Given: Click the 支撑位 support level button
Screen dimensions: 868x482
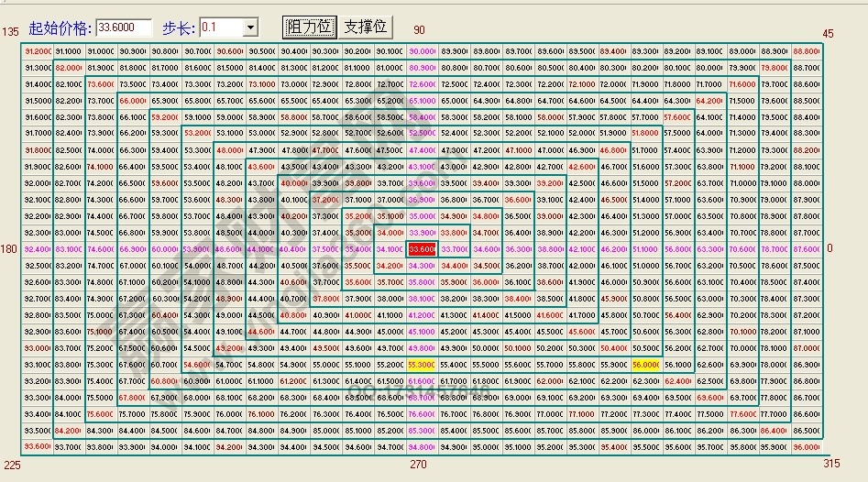Looking at the screenshot, I should (365, 27).
